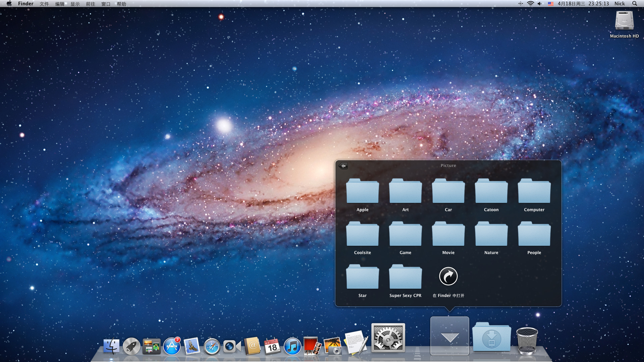Open Mail stamp icon in Dock

point(192,346)
